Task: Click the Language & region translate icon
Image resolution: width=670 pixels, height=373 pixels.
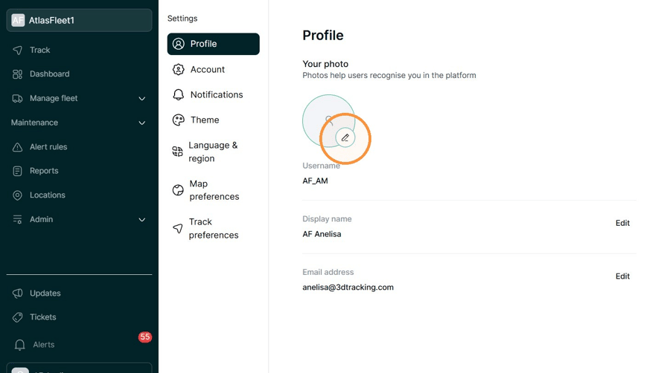Action: point(177,151)
